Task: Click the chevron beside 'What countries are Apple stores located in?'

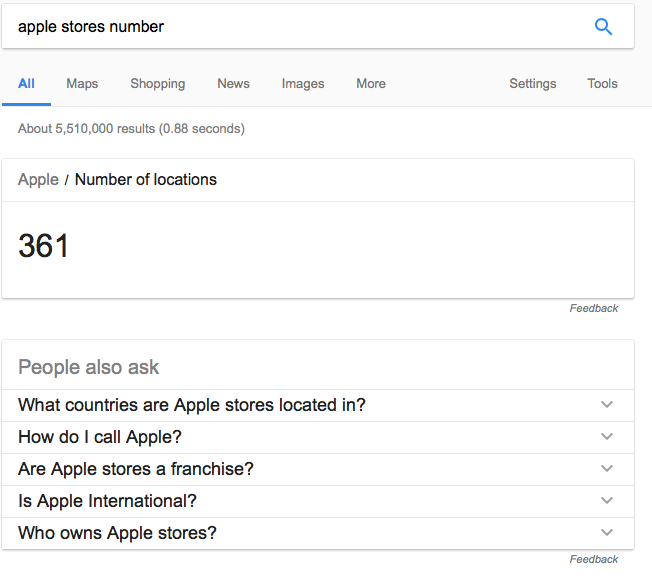Action: tap(607, 404)
